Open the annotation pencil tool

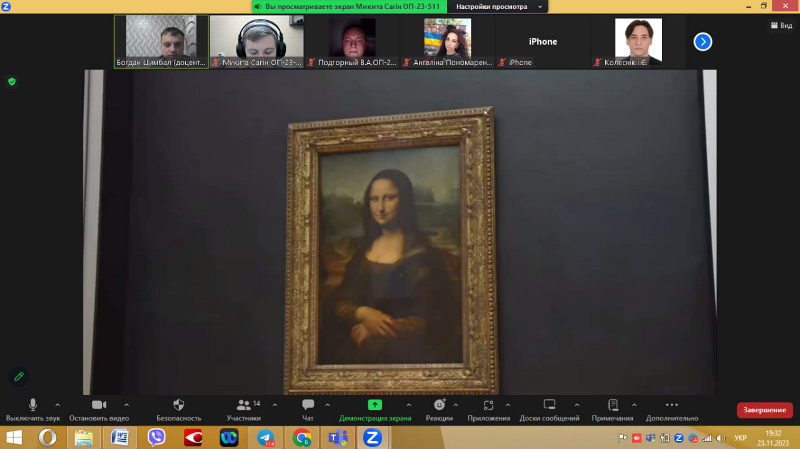19,377
